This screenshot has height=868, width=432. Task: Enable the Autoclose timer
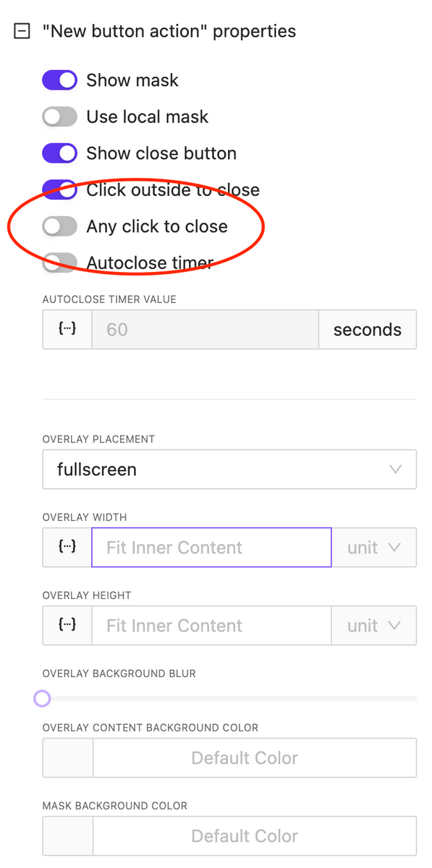click(x=59, y=263)
